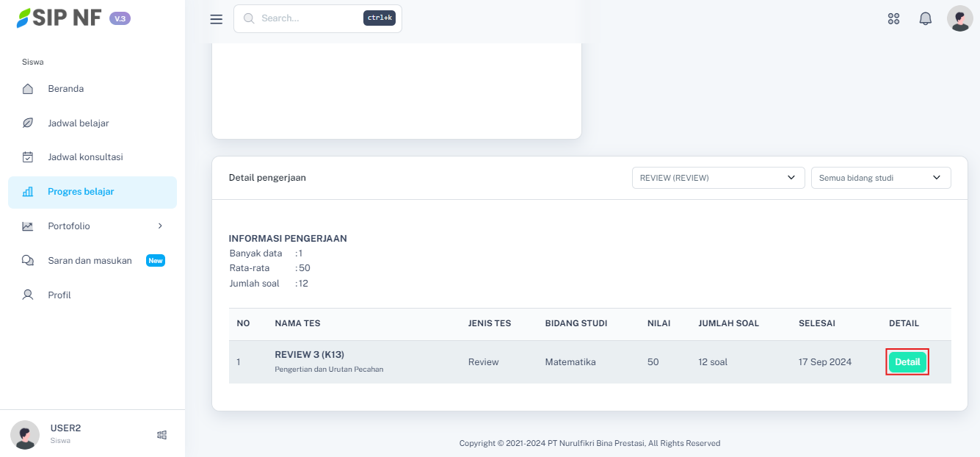This screenshot has width=980, height=457.
Task: Expand the Portofolio submenu chevron
Action: [x=160, y=226]
